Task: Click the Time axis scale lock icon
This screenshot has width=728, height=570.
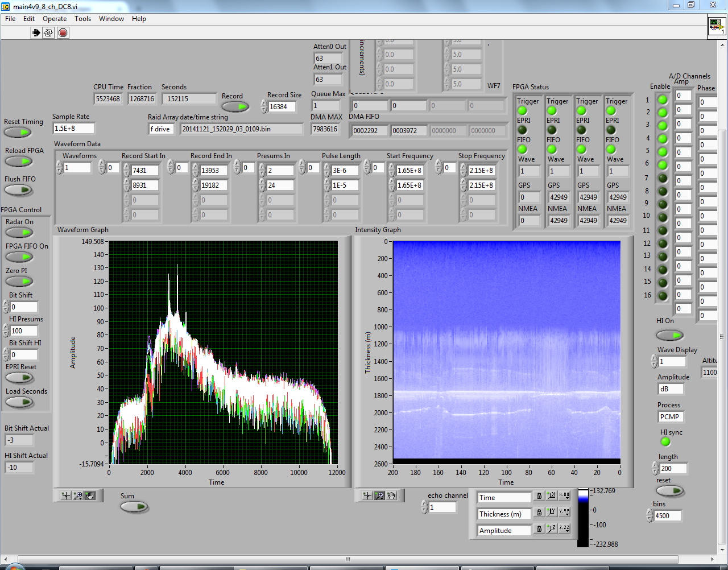Action: (539, 496)
